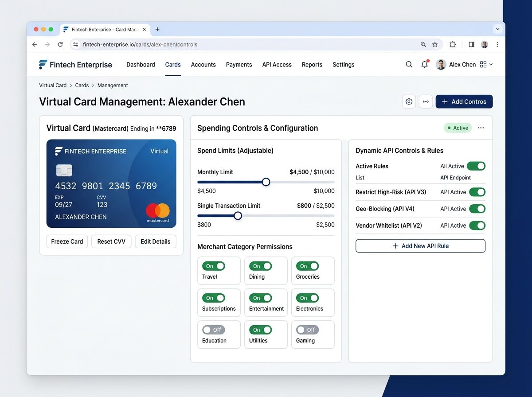Open the browser three-dot menu
The image size is (532, 397).
tap(497, 44)
